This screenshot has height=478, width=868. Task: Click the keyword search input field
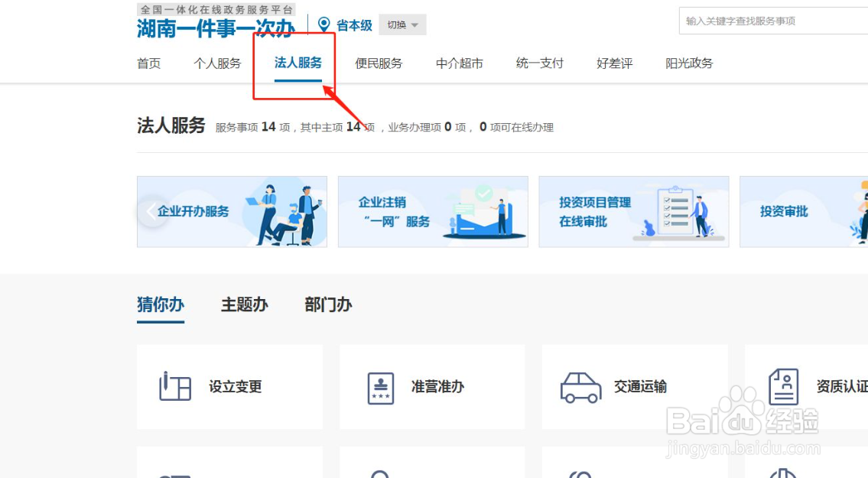pos(773,21)
